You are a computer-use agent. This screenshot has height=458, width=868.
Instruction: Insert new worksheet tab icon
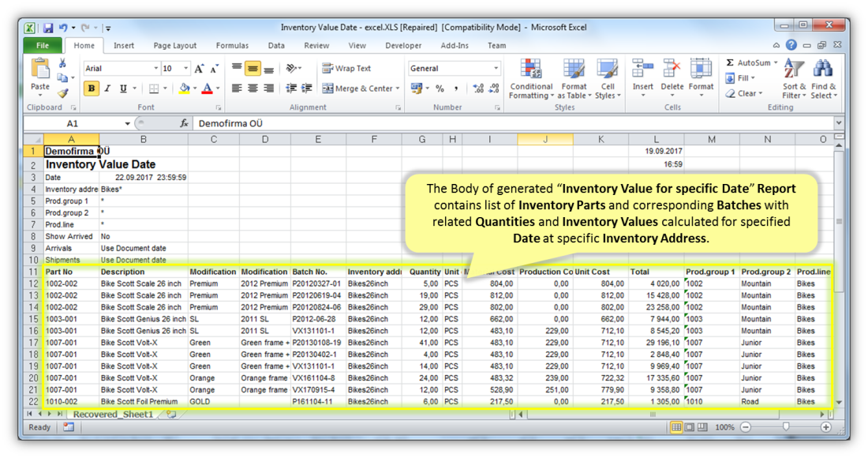coord(171,415)
